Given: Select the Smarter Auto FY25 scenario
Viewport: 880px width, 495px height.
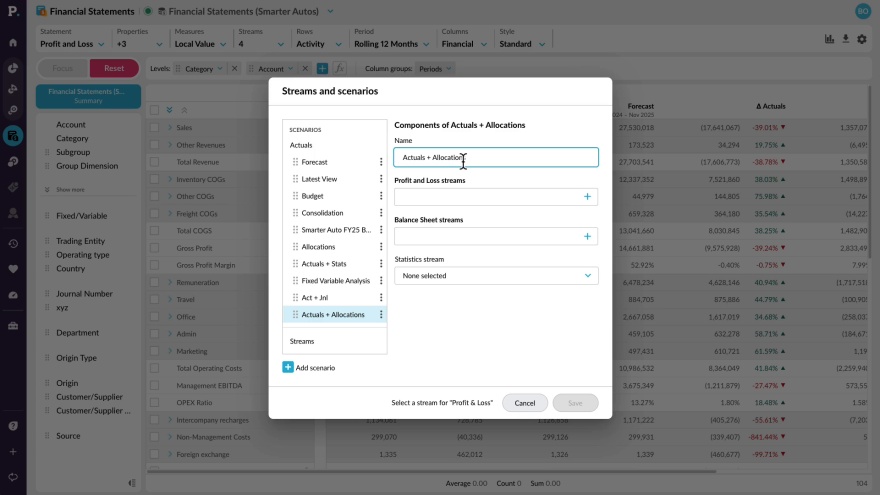Looking at the screenshot, I should pyautogui.click(x=336, y=230).
